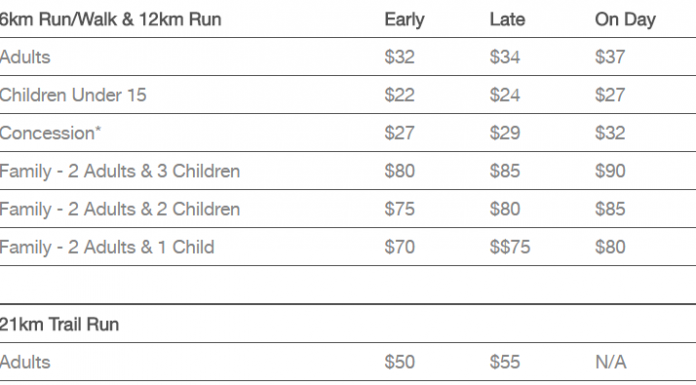This screenshot has height=385, width=696.
Task: Click the Adults On Day price $37
Action: point(610,57)
